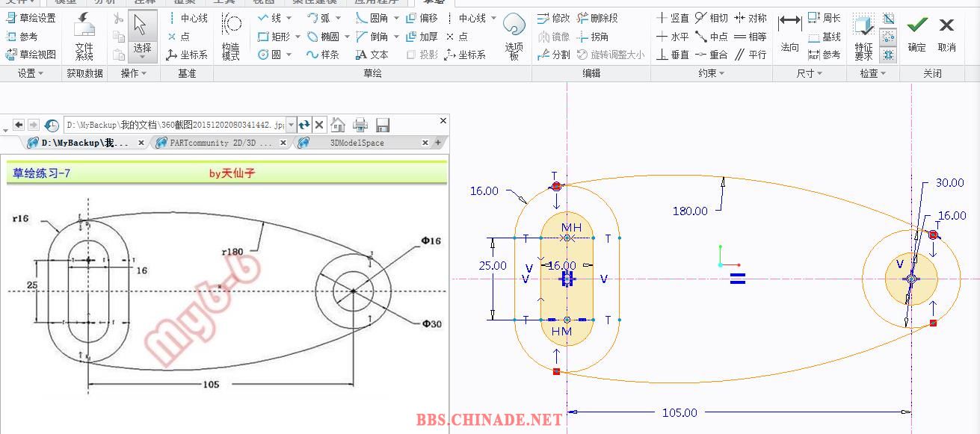Screen dimensions: 980x434
Task: Expand the 圆角 fillet dropdown arrow
Action: tap(396, 18)
